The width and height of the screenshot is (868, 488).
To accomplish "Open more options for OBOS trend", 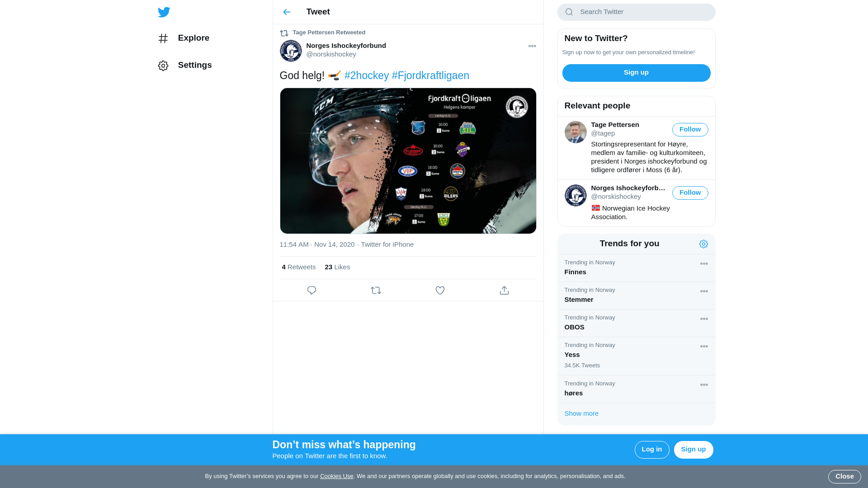I will (x=704, y=319).
